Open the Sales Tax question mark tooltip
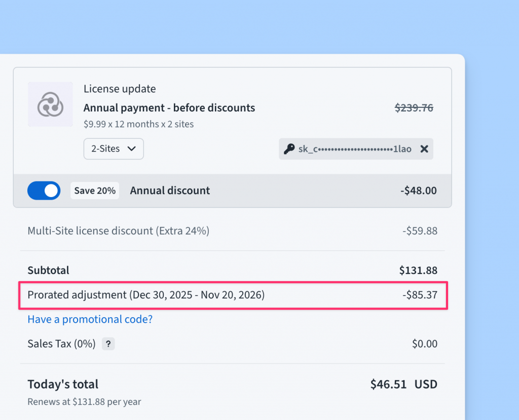 (108, 344)
